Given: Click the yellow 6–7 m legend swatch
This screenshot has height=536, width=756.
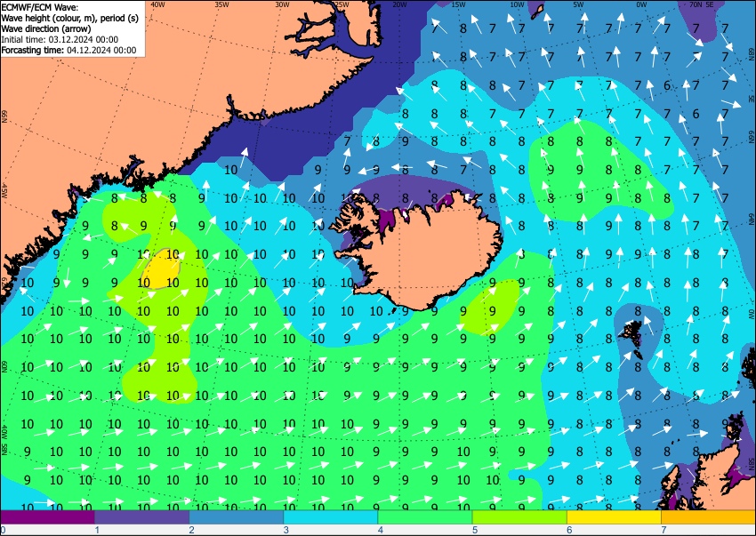Looking at the screenshot, I should (x=615, y=517).
